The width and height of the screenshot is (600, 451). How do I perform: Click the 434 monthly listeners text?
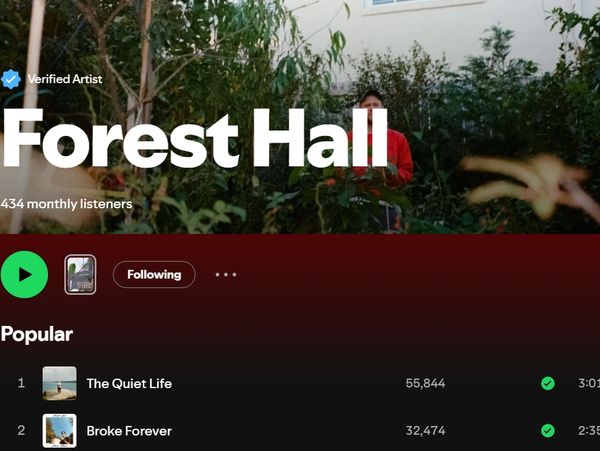pyautogui.click(x=67, y=204)
